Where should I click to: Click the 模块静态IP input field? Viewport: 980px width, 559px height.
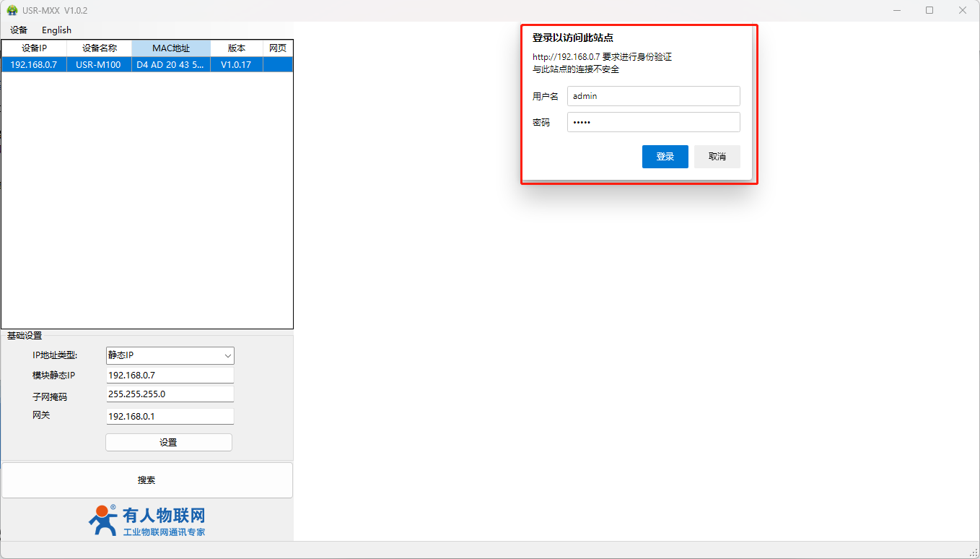170,376
